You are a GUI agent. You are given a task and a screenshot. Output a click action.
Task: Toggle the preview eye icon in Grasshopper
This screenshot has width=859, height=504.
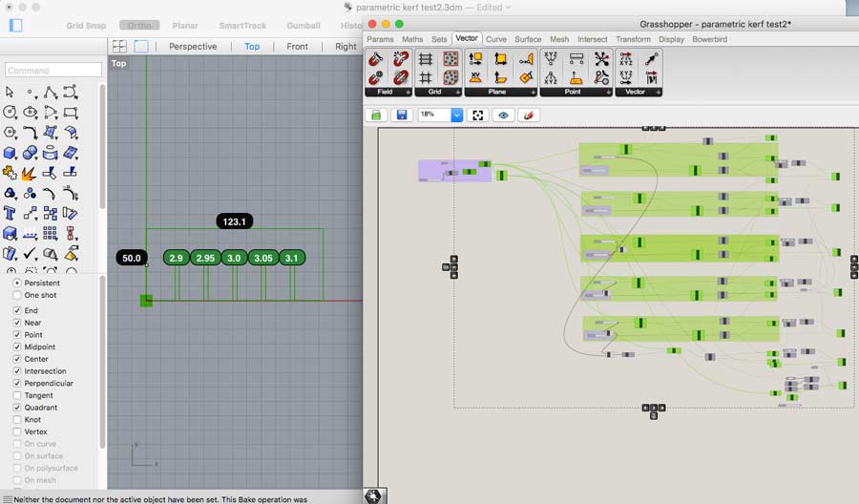(504, 115)
